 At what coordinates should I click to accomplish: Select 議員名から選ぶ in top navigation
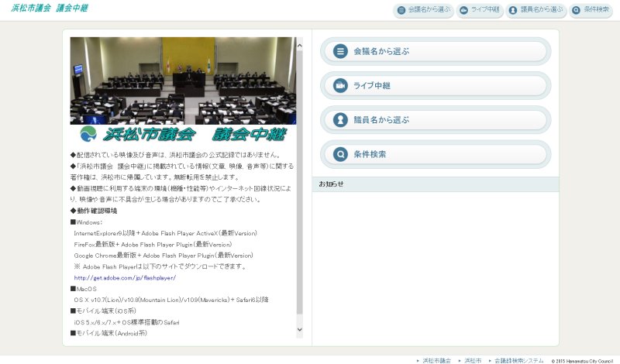[x=536, y=10]
